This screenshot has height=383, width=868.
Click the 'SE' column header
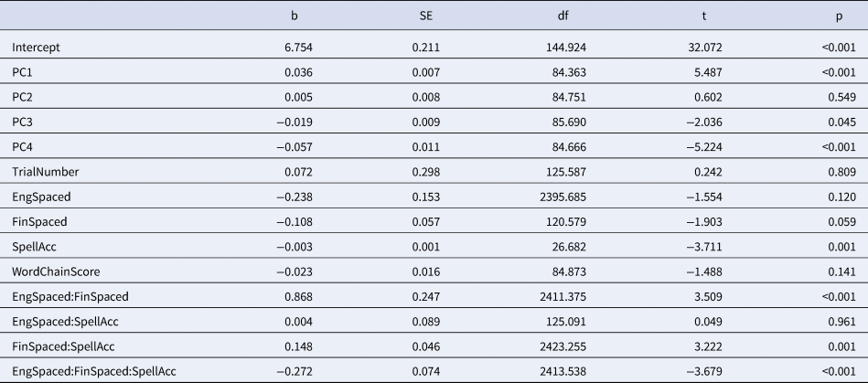[426, 16]
